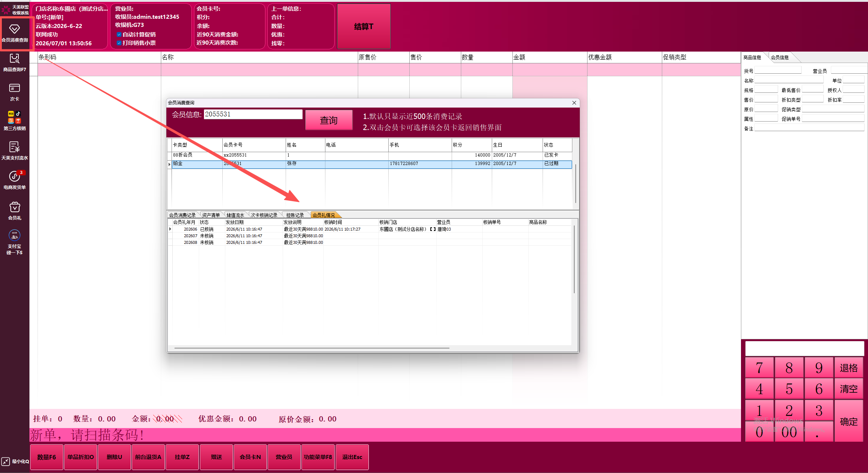Click the 会员信息 input field
Viewport: 868px width, 473px height.
[253, 114]
